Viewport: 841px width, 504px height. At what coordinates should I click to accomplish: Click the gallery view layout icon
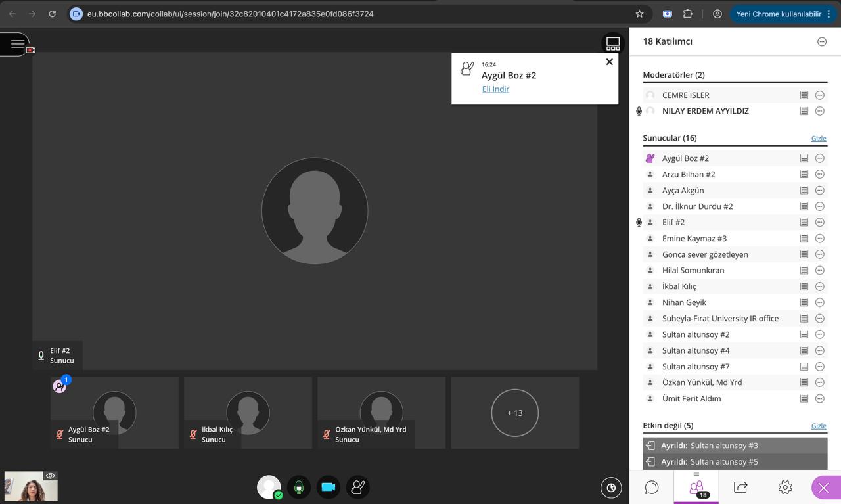pos(612,44)
